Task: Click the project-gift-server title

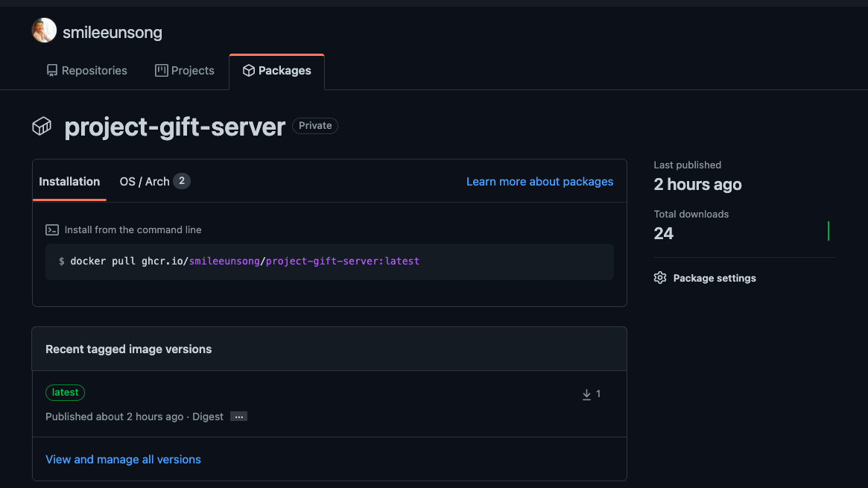Action: (x=175, y=127)
